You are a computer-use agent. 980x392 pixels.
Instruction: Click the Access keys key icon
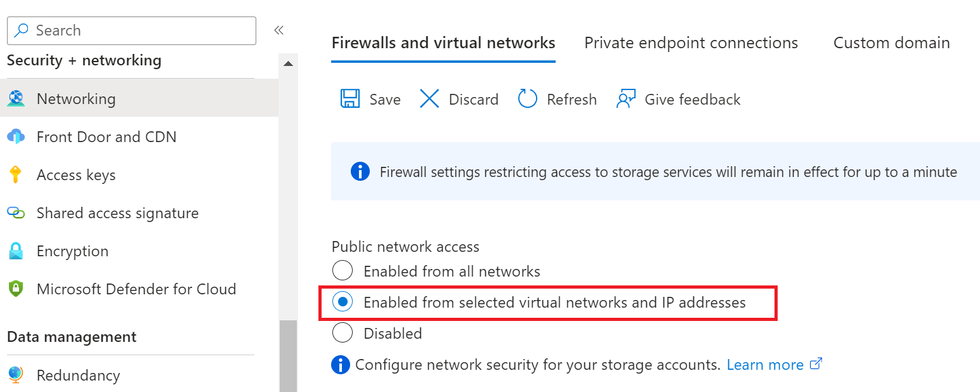(16, 174)
